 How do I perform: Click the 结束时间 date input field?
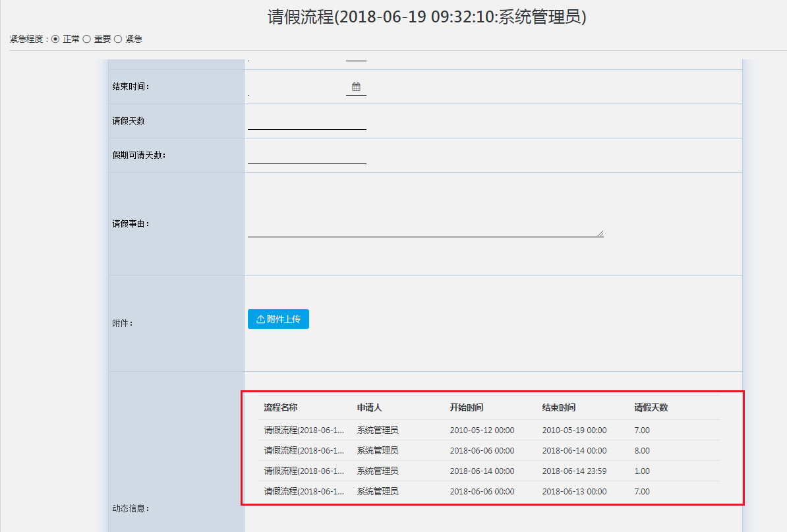point(297,87)
